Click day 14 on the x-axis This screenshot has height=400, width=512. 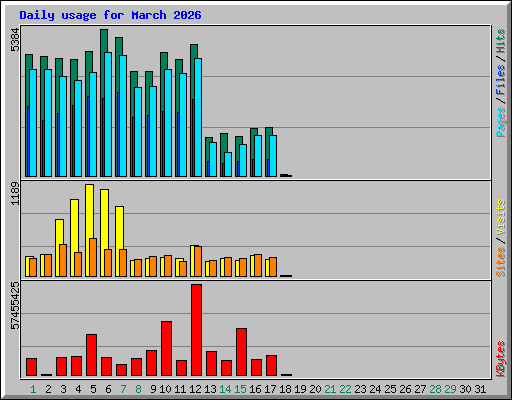225,389
